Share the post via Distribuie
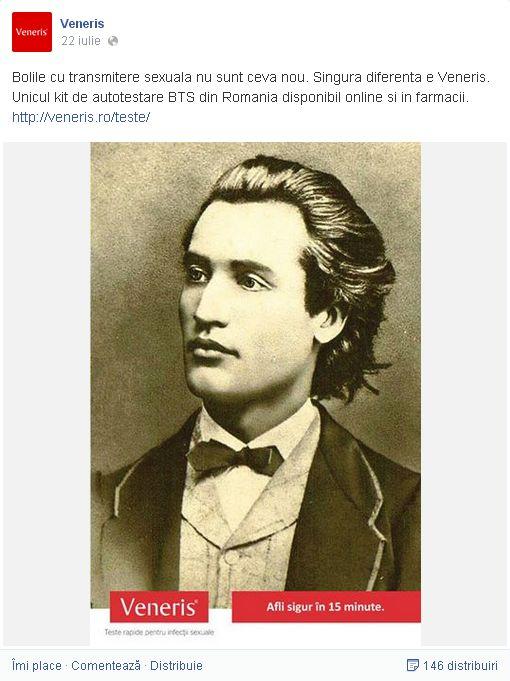The height and width of the screenshot is (681, 510). (x=176, y=666)
